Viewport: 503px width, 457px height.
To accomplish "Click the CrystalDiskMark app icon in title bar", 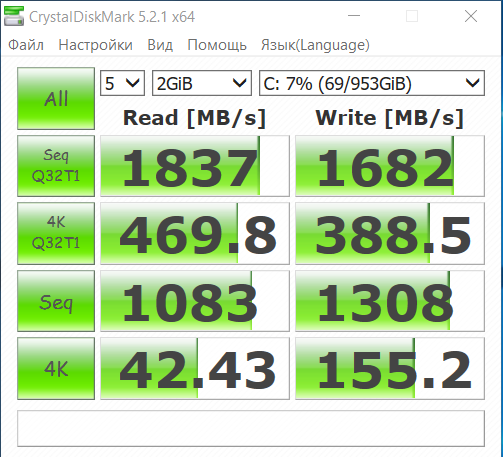I will click(x=14, y=16).
